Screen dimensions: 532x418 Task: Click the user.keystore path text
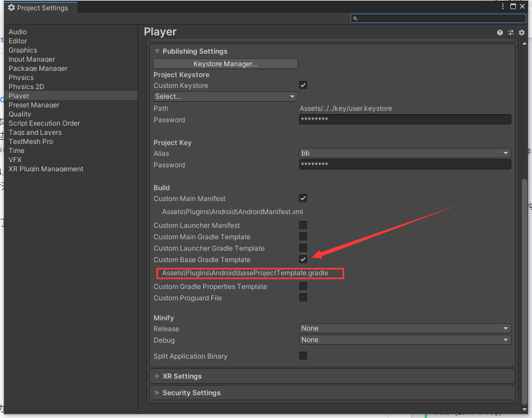[346, 108]
